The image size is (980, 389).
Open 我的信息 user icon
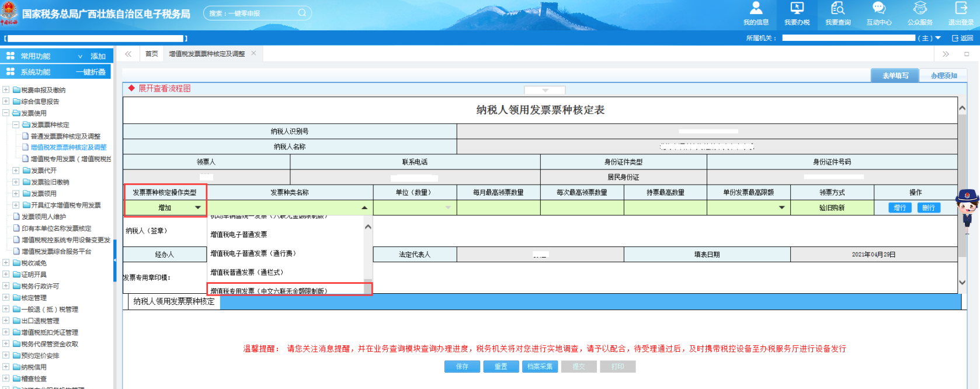[x=756, y=9]
